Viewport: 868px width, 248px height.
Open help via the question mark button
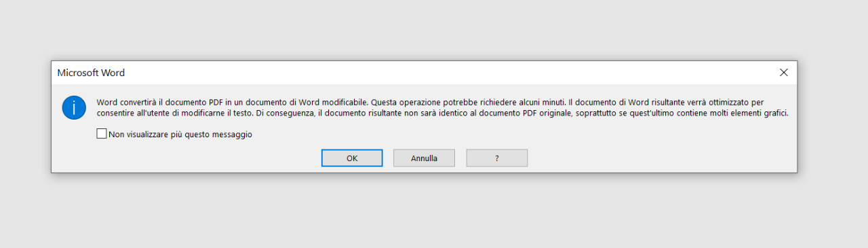tap(497, 158)
